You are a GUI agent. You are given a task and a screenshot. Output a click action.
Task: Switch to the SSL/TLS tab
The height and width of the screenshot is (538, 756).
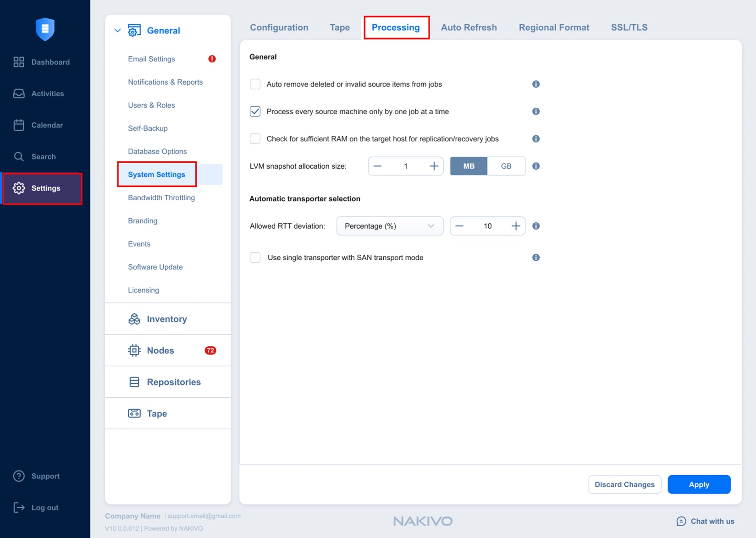pos(629,27)
